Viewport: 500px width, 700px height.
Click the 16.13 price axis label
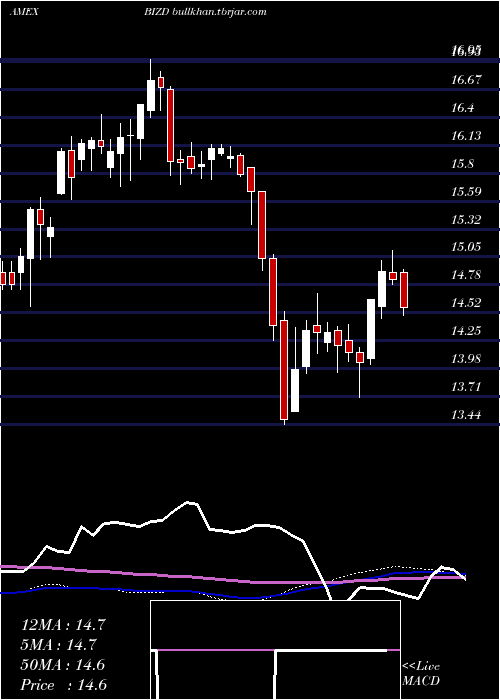[467, 135]
